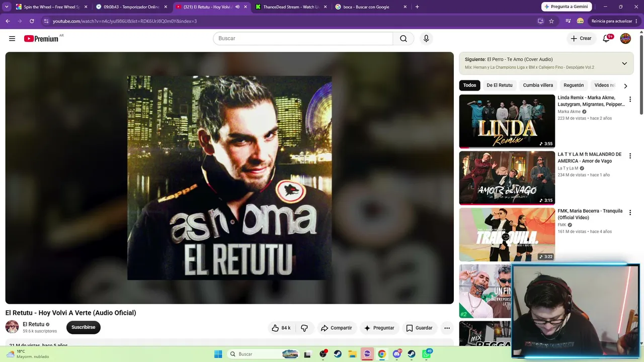Screen dimensions: 644x362
Task: Start voice search with the microphone
Action: point(426,39)
